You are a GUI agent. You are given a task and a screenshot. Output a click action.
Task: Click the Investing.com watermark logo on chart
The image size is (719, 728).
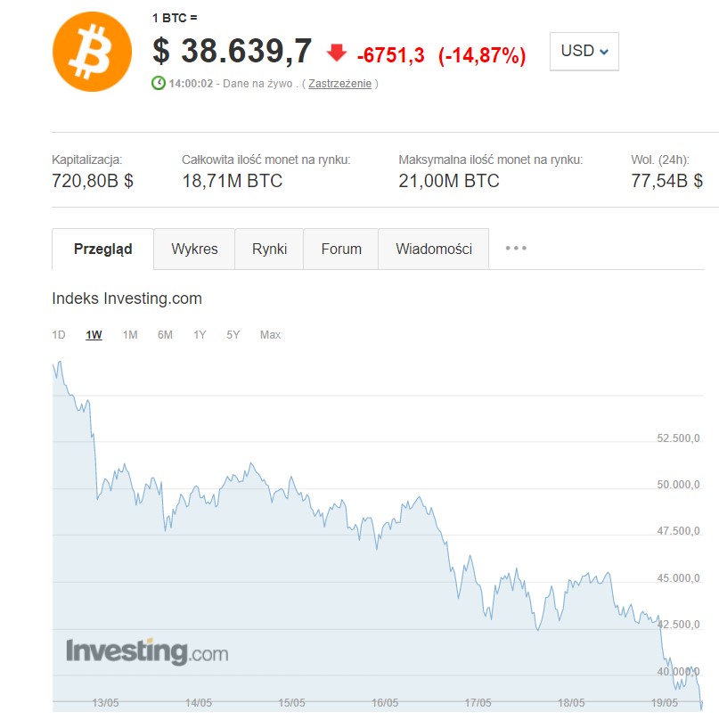(147, 651)
